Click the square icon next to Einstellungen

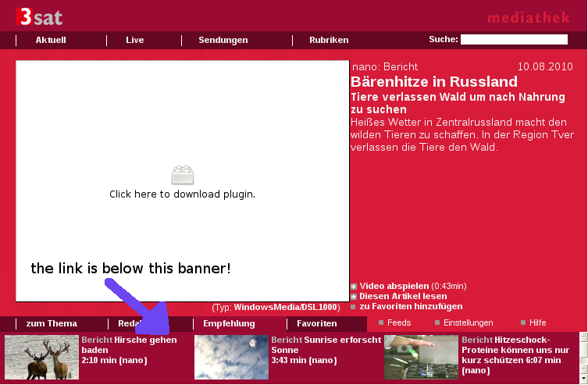click(437, 323)
